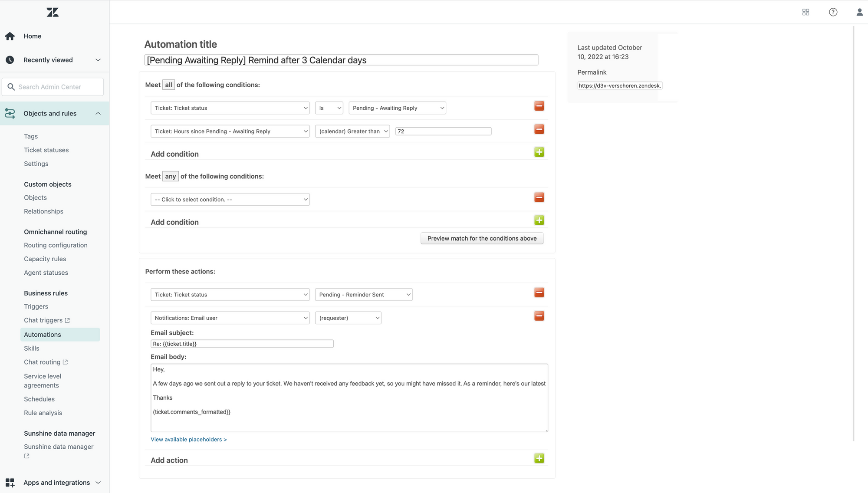This screenshot has height=493, width=868.
Task: Open the (calendar) Greater than operator dropdown
Action: 352,131
